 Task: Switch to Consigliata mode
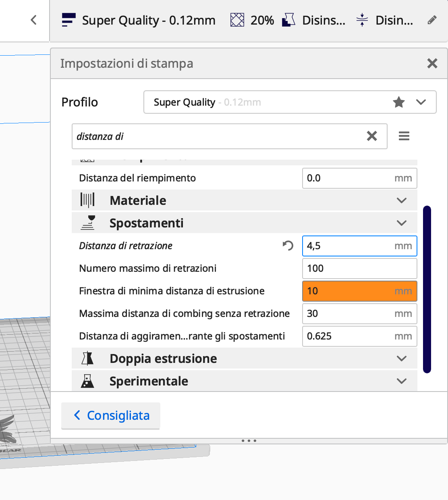coord(111,415)
